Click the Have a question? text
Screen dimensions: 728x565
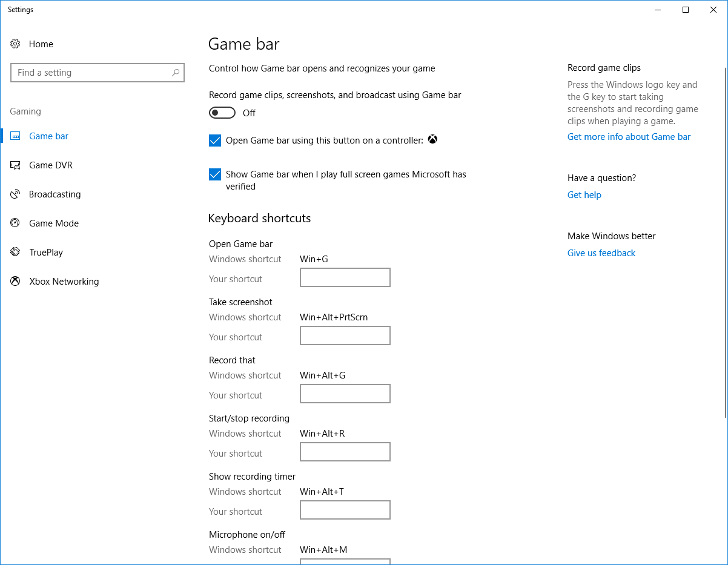(x=601, y=178)
